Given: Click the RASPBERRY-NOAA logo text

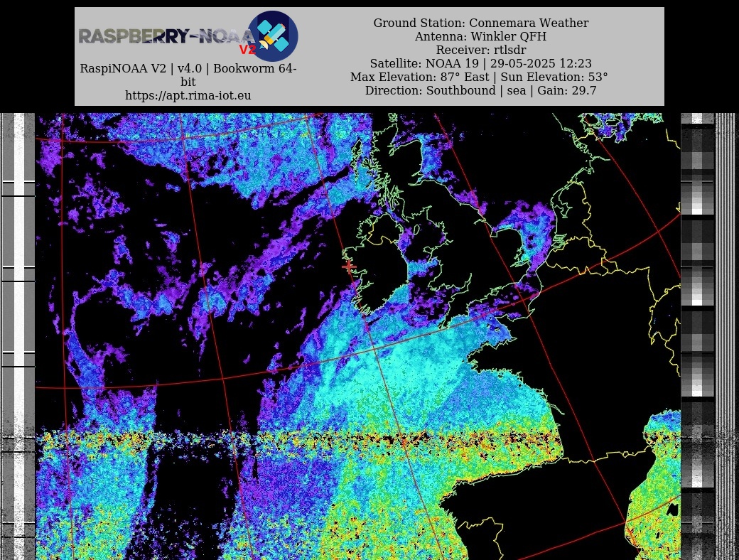Looking at the screenshot, I should click(x=166, y=36).
